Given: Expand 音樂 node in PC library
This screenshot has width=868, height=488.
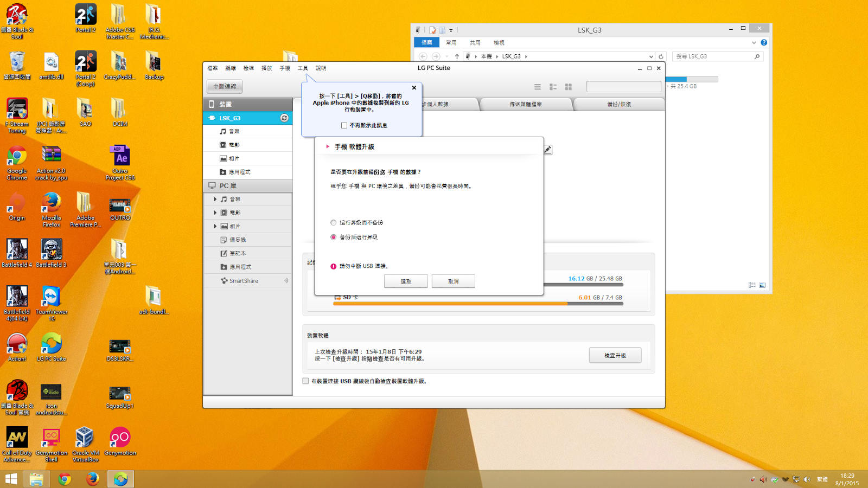Looking at the screenshot, I should 215,199.
